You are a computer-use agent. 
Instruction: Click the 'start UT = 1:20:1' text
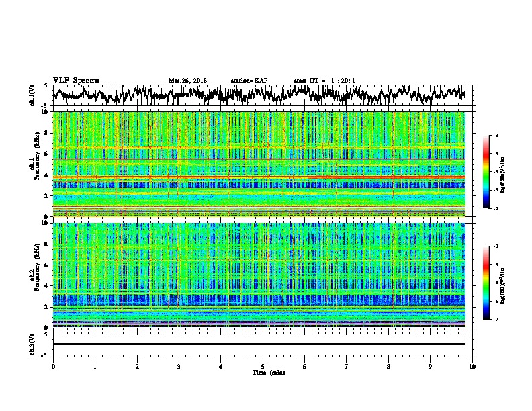point(324,81)
